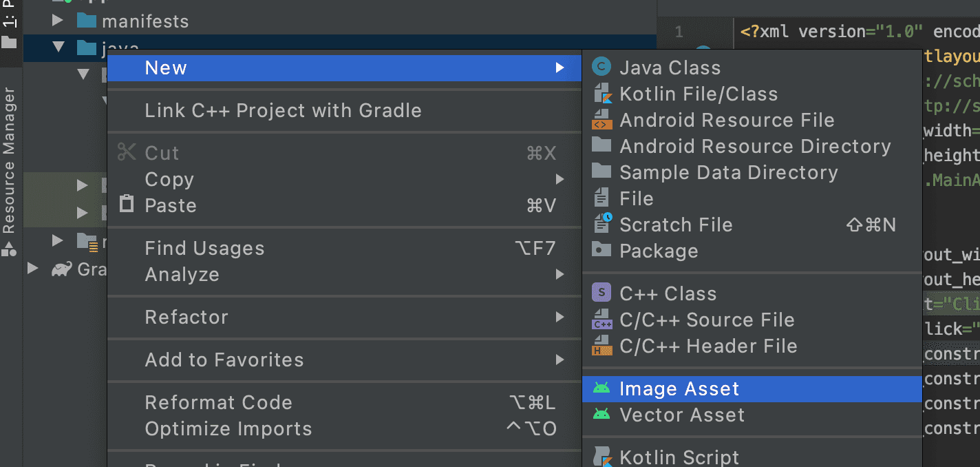Collapse the java folder arrow
The height and width of the screenshot is (467, 980).
(58, 48)
